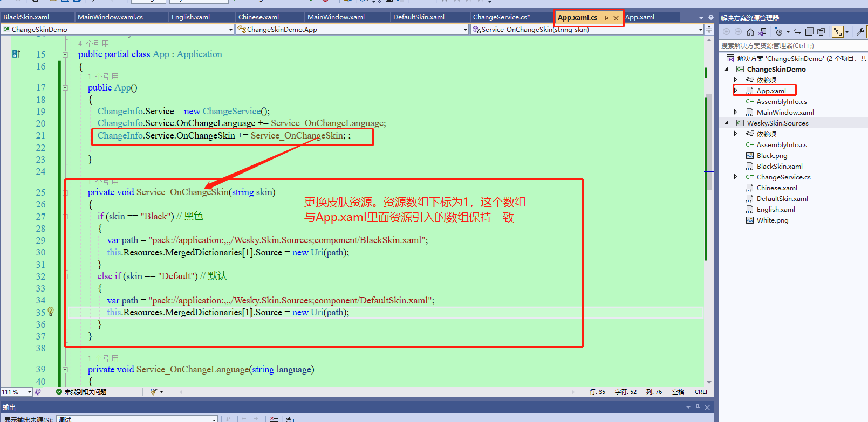Viewport: 868px width, 422px height.
Task: Click the 行: 35 line number status
Action: point(597,392)
